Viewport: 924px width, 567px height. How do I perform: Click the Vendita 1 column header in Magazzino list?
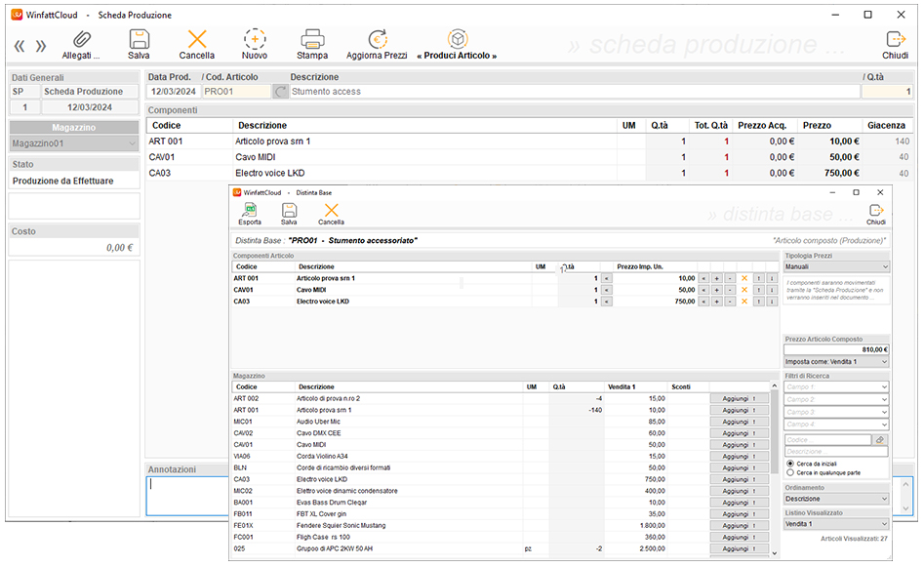tap(637, 386)
